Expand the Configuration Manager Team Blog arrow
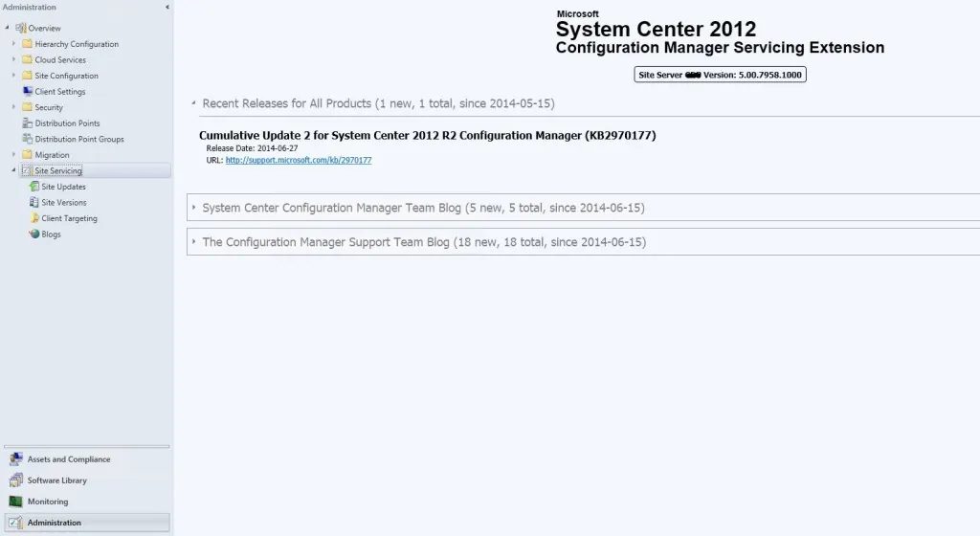 tap(193, 207)
